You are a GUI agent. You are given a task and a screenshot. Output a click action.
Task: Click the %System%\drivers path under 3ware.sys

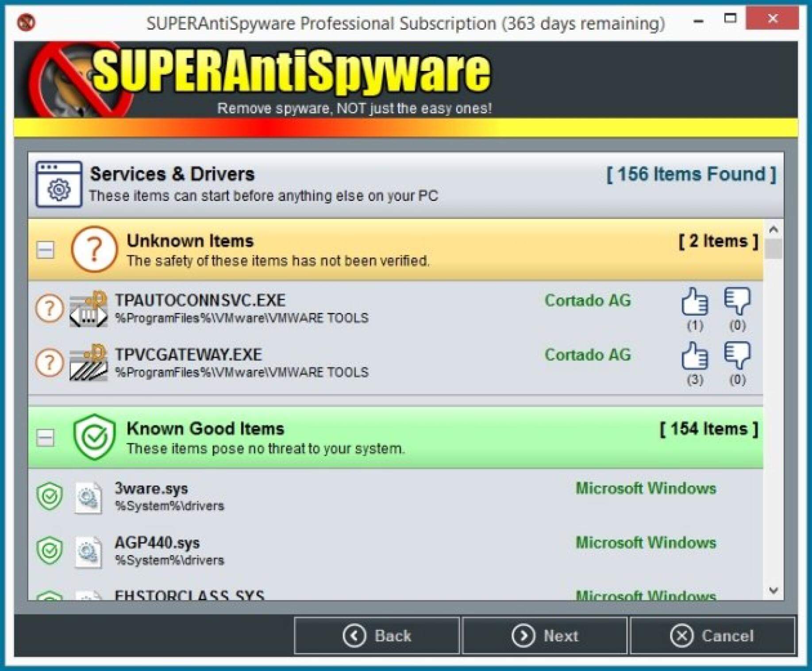(x=169, y=506)
